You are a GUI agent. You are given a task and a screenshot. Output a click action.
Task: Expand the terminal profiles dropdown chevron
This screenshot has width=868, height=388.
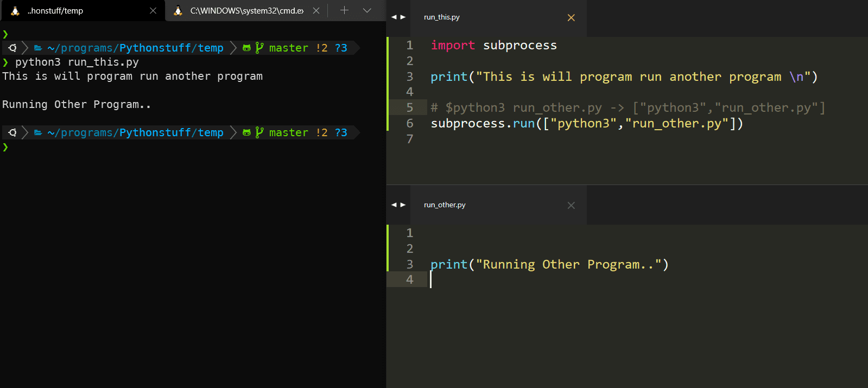(x=367, y=10)
